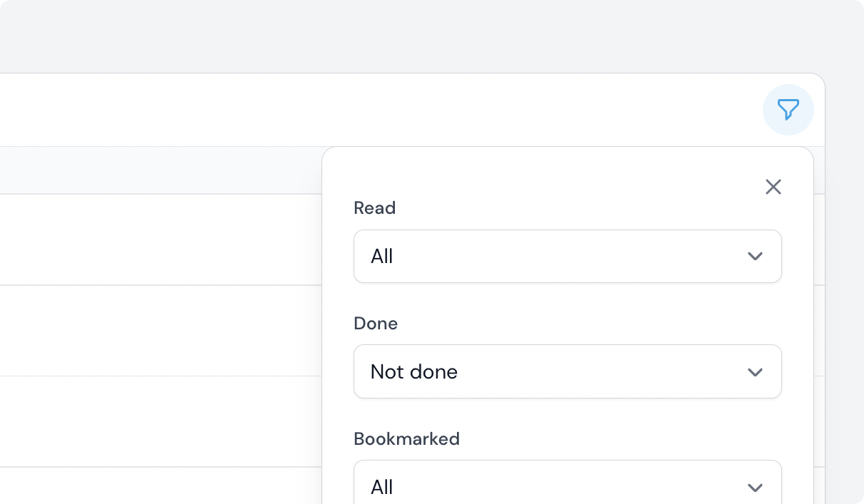
Task: Click the Read label text
Action: pyautogui.click(x=375, y=208)
